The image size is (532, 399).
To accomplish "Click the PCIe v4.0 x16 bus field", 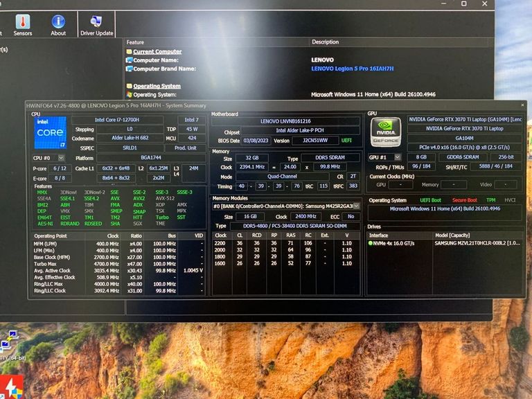I will (464, 148).
